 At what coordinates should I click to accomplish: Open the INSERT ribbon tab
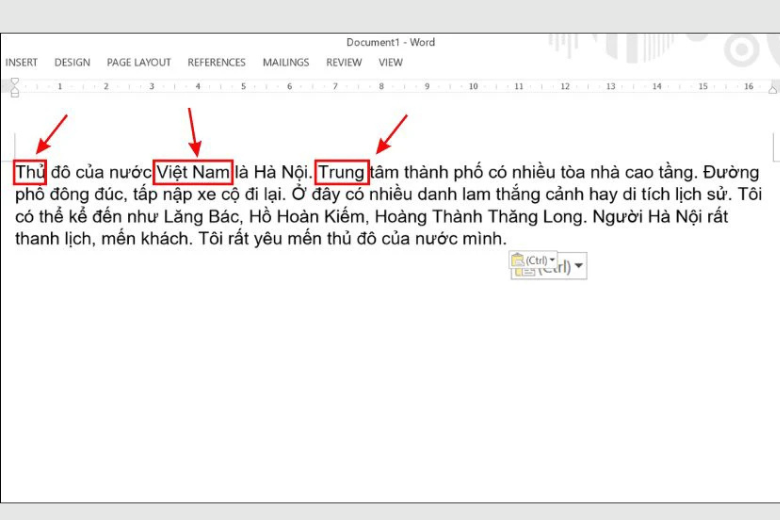(21, 63)
